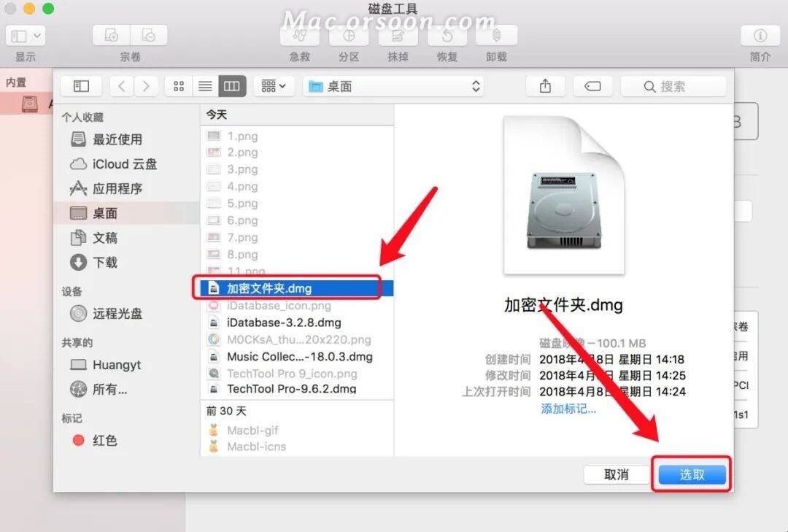Open the 分区 (Partition) tool
Viewport: 788px width, 532px height.
349,35
